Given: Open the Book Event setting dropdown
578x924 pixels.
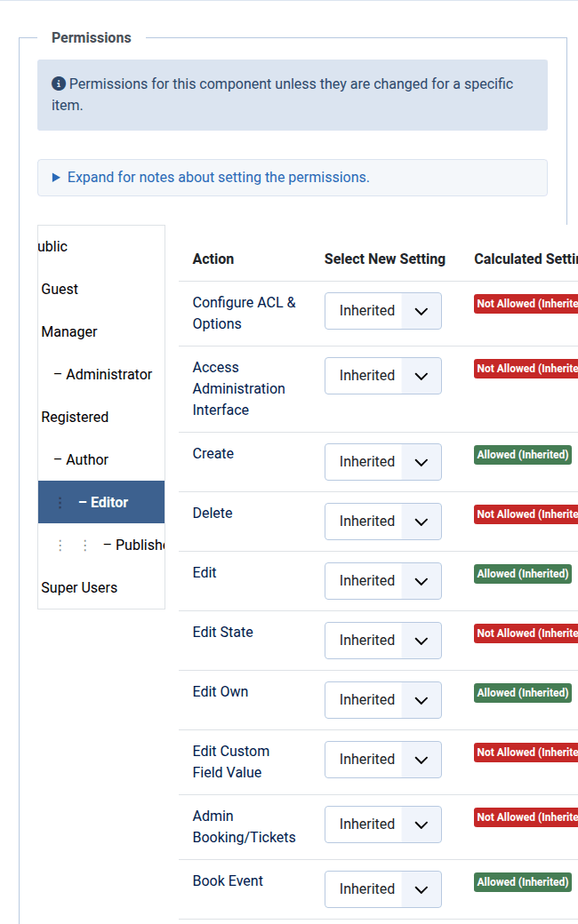Looking at the screenshot, I should click(x=382, y=889).
